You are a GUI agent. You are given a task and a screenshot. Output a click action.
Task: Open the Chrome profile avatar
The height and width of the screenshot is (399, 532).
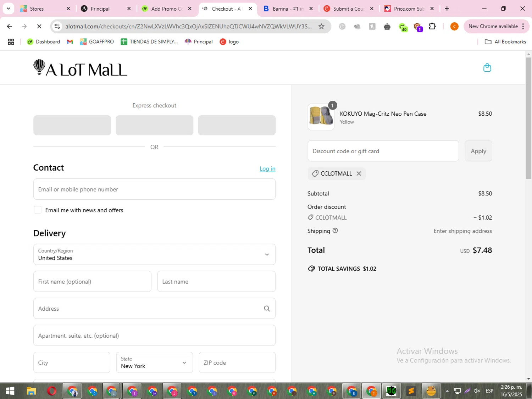454,26
